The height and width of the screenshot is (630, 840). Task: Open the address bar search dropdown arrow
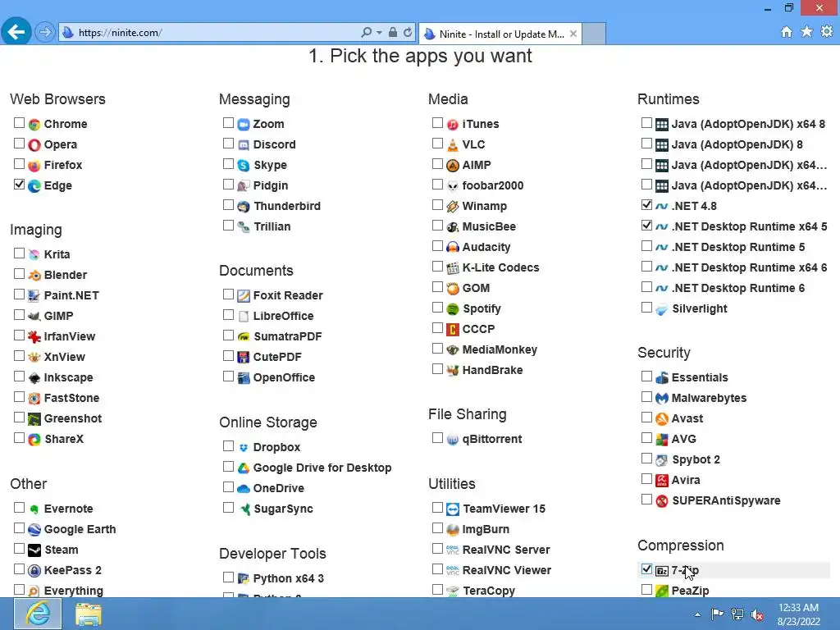379,33
